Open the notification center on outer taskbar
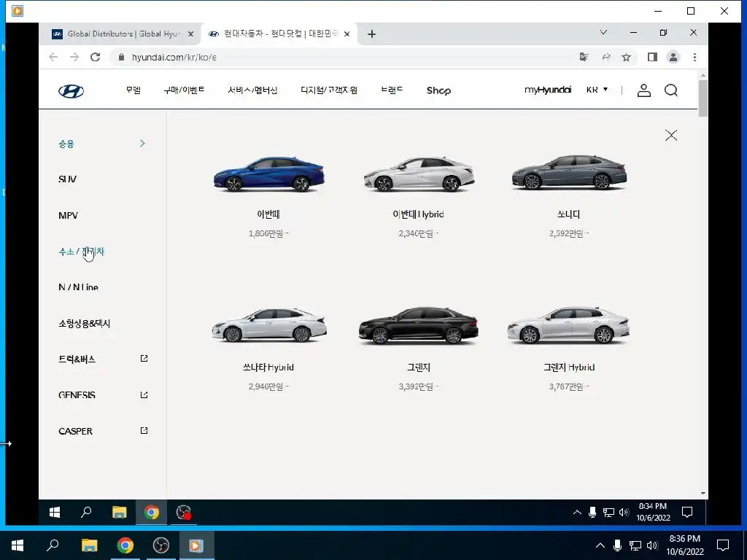Screen dimensions: 747x560 coord(723,545)
